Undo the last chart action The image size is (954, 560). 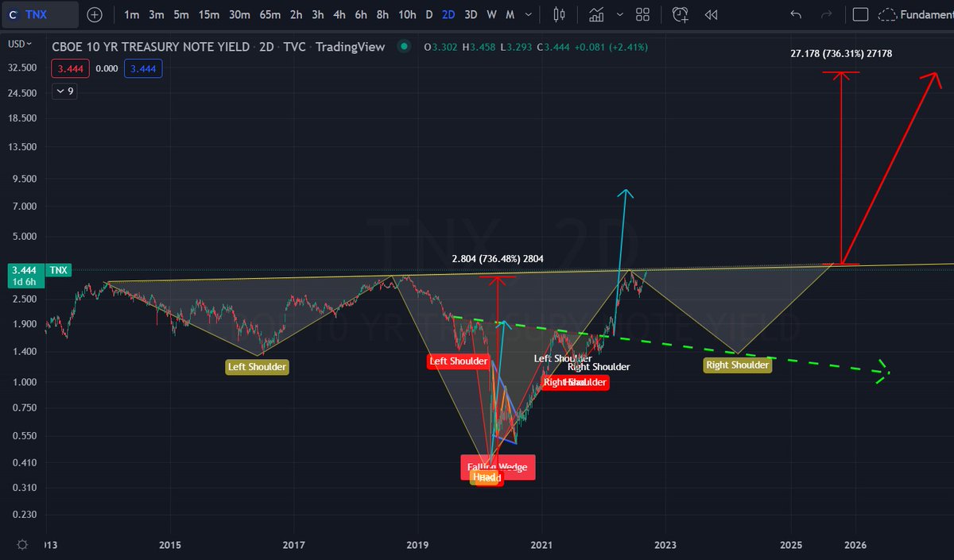pyautogui.click(x=797, y=14)
